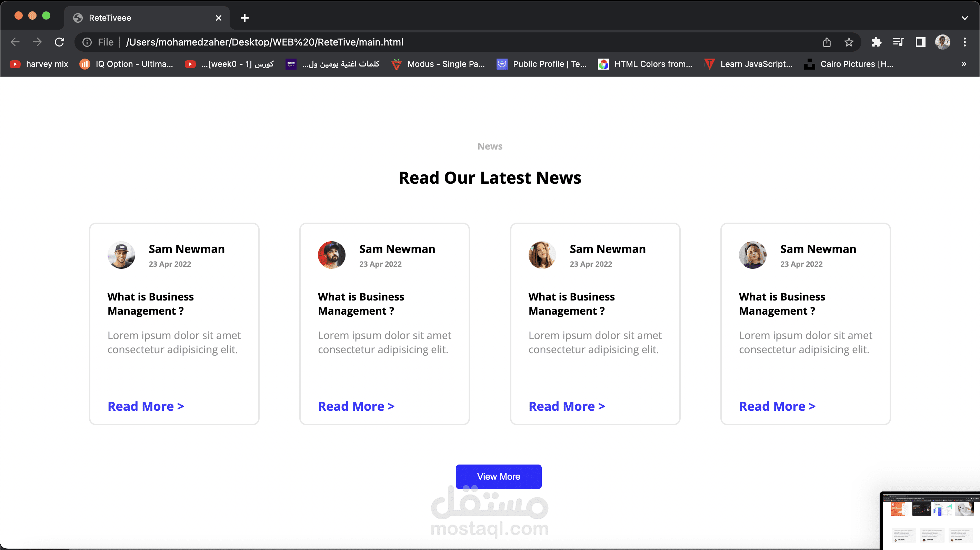Click Read More in the first news card
This screenshot has height=550, width=980.
[x=146, y=406]
